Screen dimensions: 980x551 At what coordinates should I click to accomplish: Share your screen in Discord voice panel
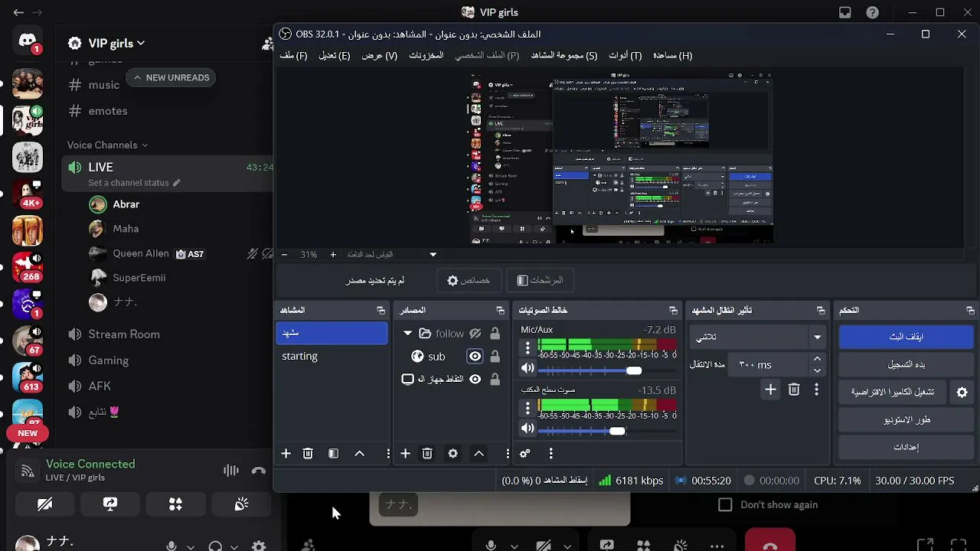click(110, 504)
